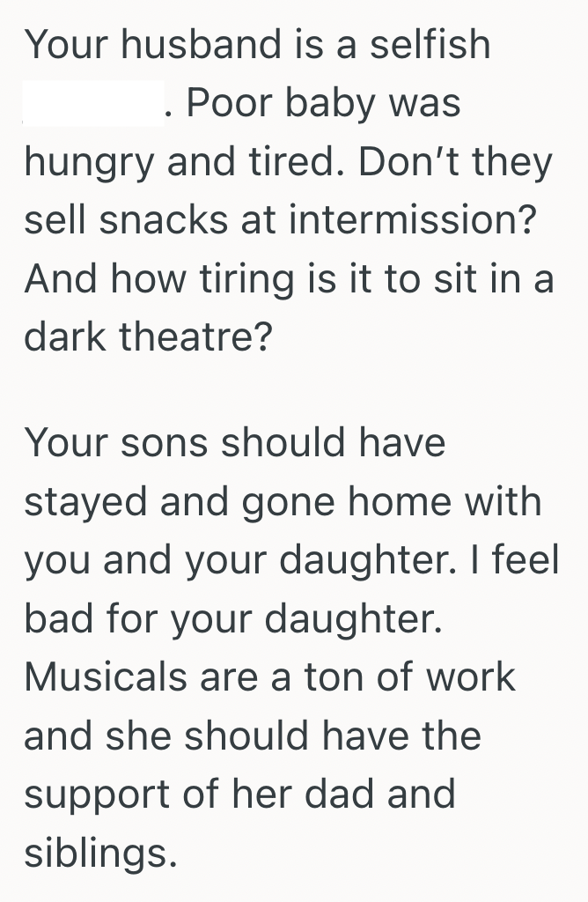
Task: Click the word "bad"
Action: (55, 618)
